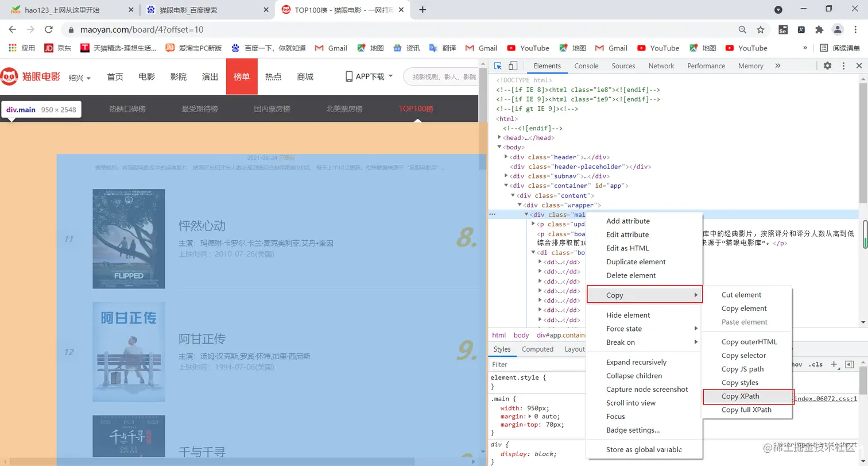Select Edit as HTML from context menu
Viewport: 868px width, 466px height.
click(644, 248)
